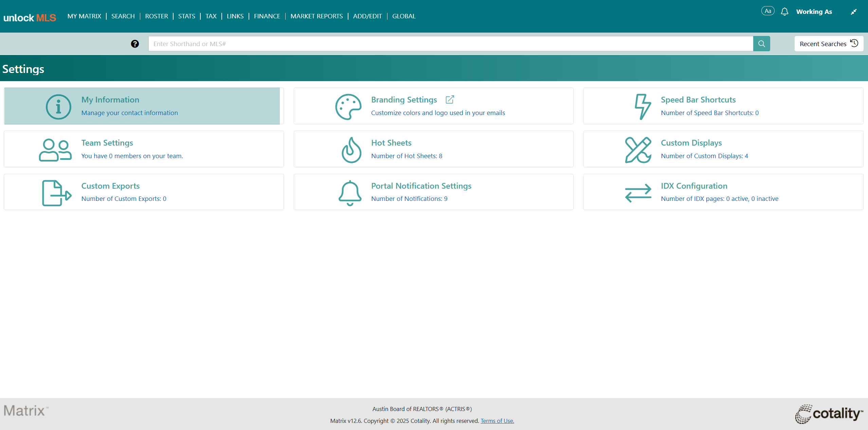Click the IDX Configuration arrows icon
Screen dimensions: 868x430
638,193
